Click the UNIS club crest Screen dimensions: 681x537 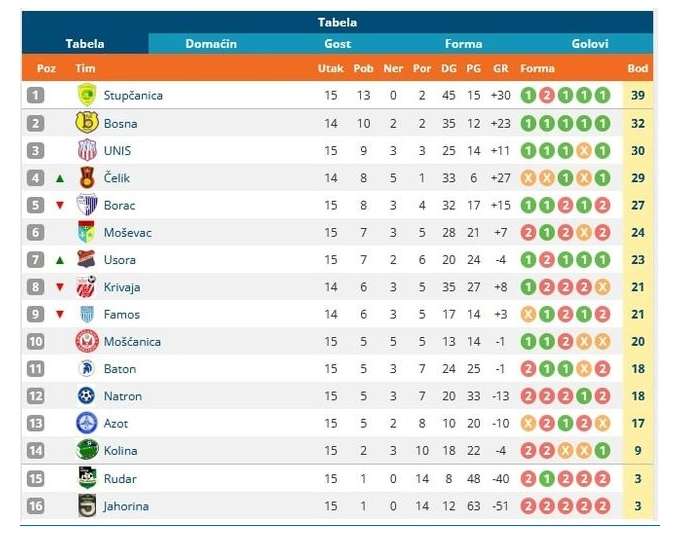coord(87,150)
